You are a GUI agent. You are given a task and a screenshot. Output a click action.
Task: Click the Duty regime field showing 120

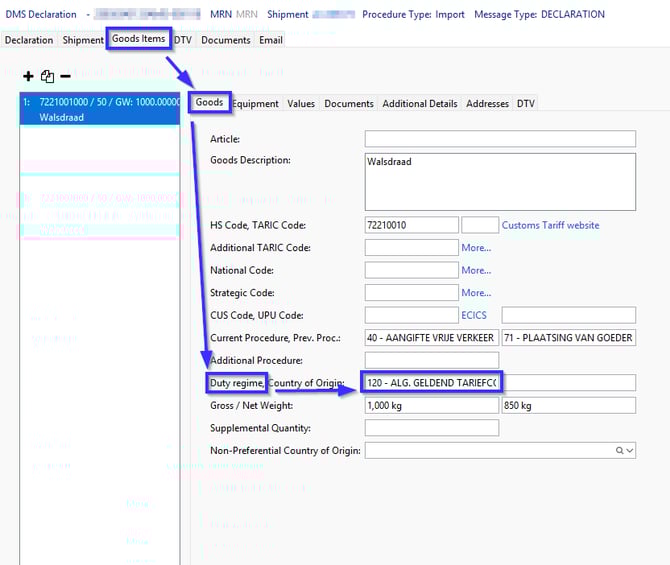[x=431, y=382]
